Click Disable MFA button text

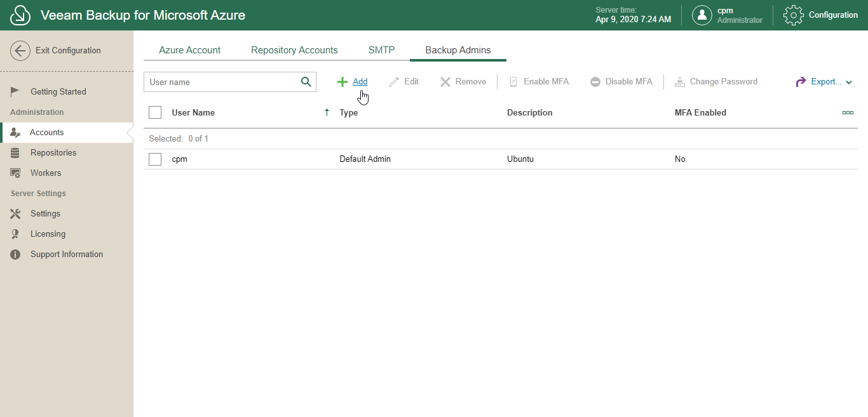pyautogui.click(x=629, y=81)
